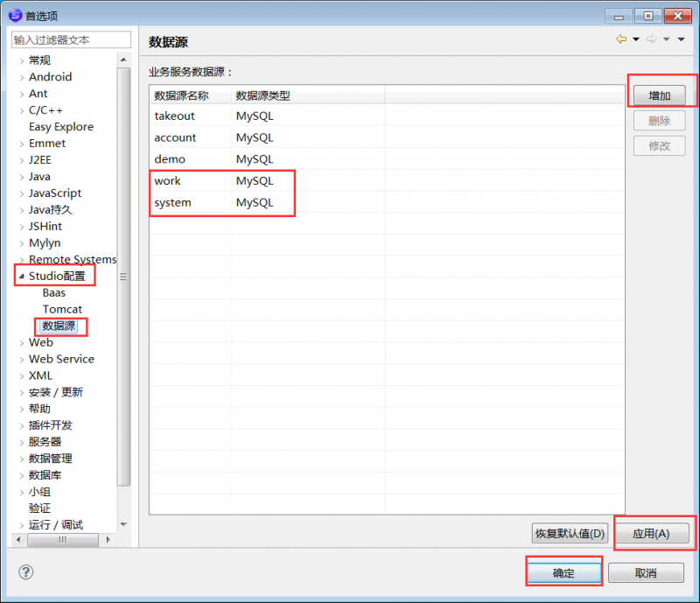Expand the JavaScript tree node
This screenshot has width=700, height=603.
(x=21, y=193)
